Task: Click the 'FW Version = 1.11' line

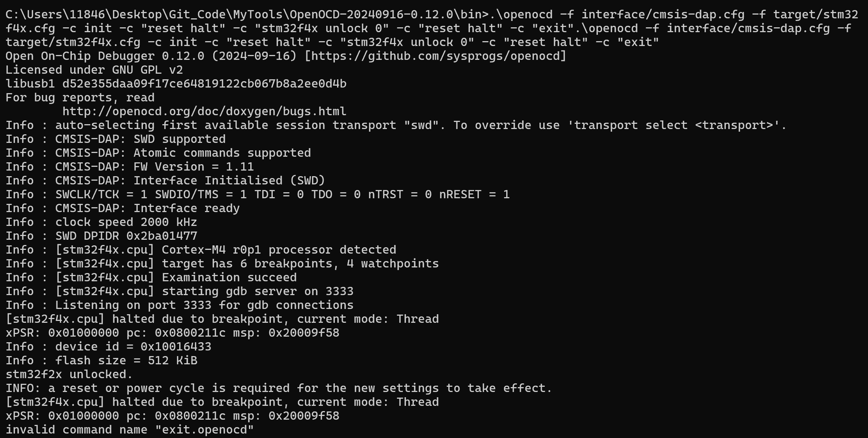Action: (x=129, y=167)
